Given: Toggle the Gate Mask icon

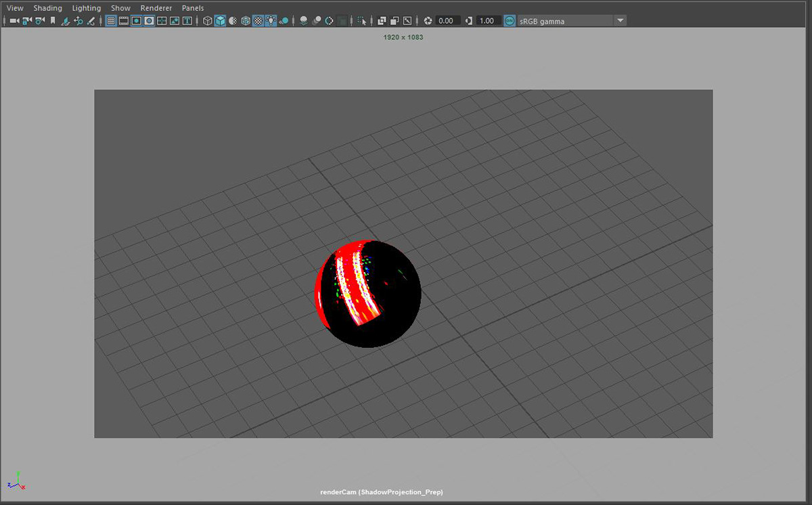Looking at the screenshot, I should 150,21.
